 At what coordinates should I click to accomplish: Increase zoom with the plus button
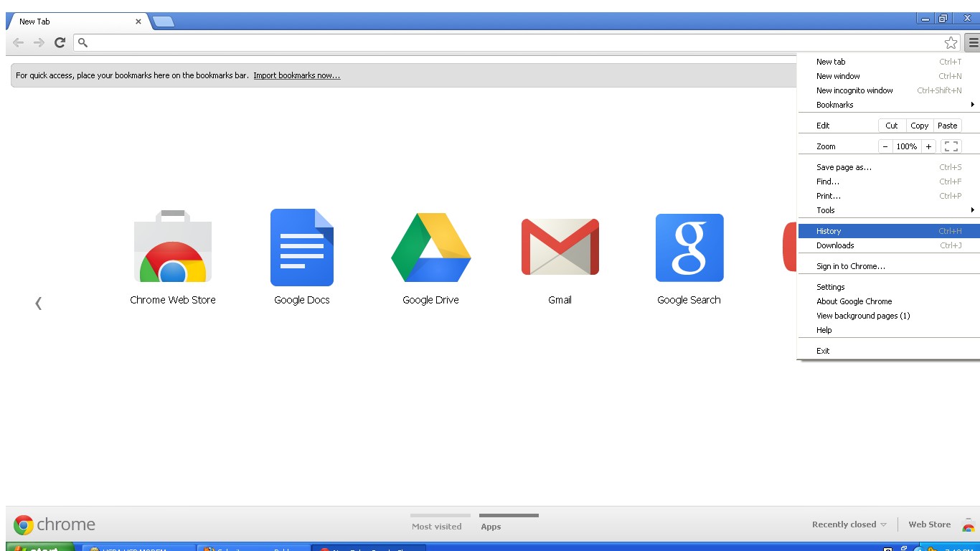coord(928,146)
